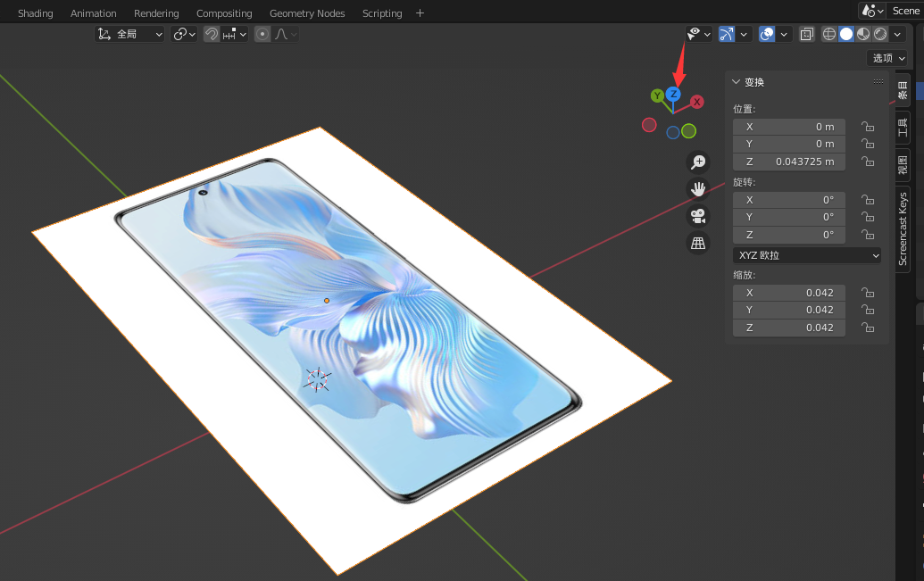This screenshot has width=924, height=581.
Task: Click the zoom magnifier viewport button
Action: click(698, 162)
